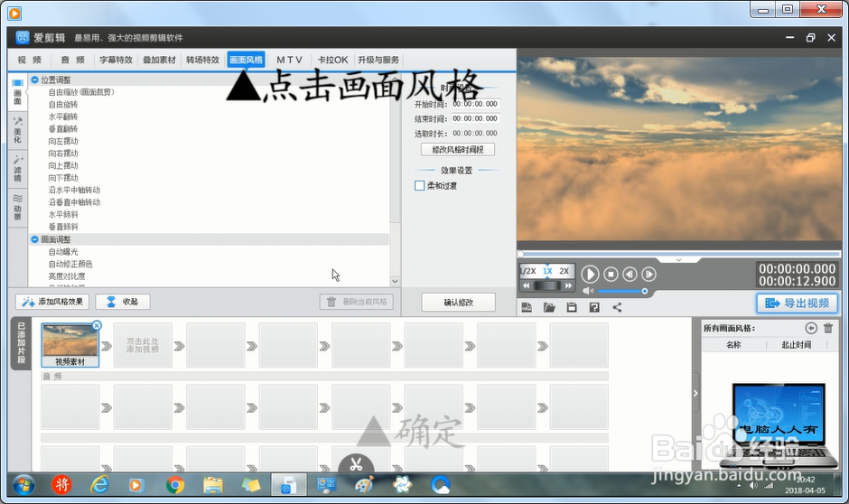849x504 pixels.
Task: Select the 画面风格 tab
Action: click(246, 60)
